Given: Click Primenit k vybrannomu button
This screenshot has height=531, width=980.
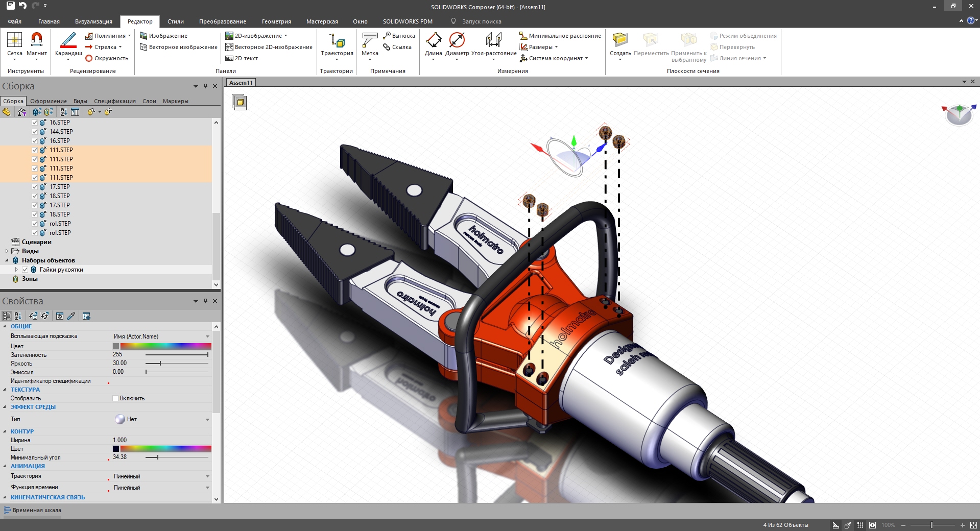Looking at the screenshot, I should coord(688,47).
